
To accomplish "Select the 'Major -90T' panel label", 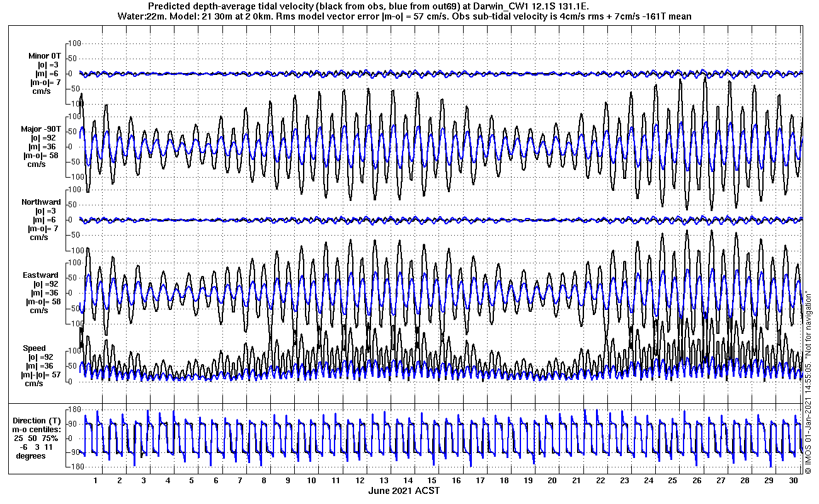I will coord(41,129).
